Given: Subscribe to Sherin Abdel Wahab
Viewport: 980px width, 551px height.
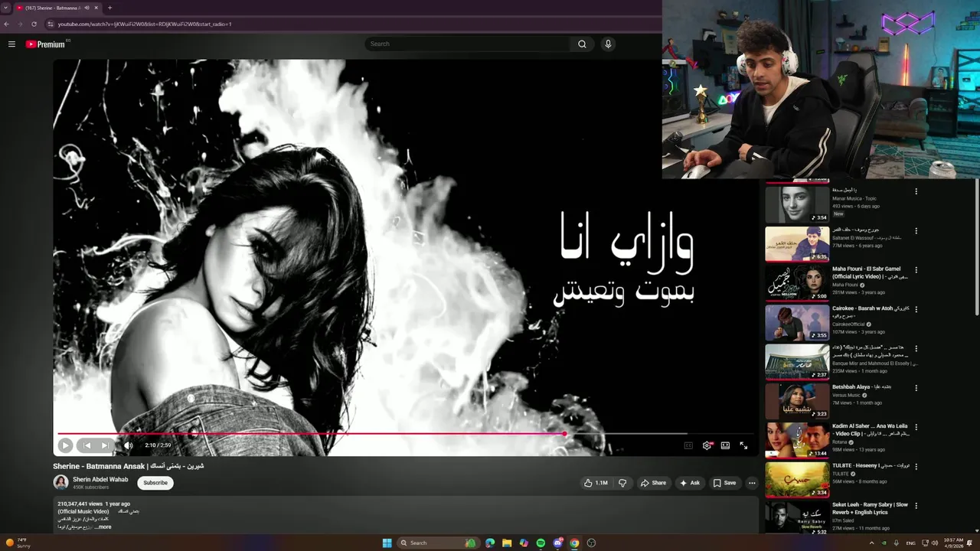Looking at the screenshot, I should coord(155,483).
